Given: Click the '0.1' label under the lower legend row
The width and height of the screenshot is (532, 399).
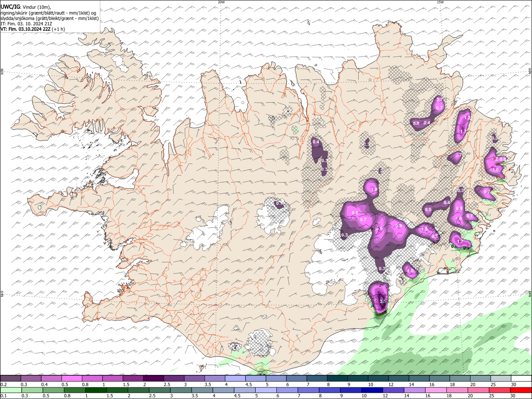Looking at the screenshot, I should point(4,396).
